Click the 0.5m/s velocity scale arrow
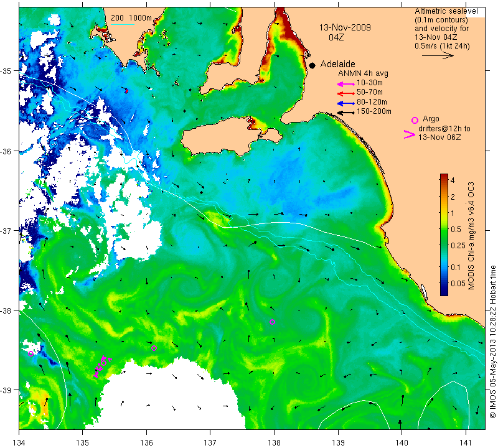This screenshot has height=448, width=498. point(438,55)
